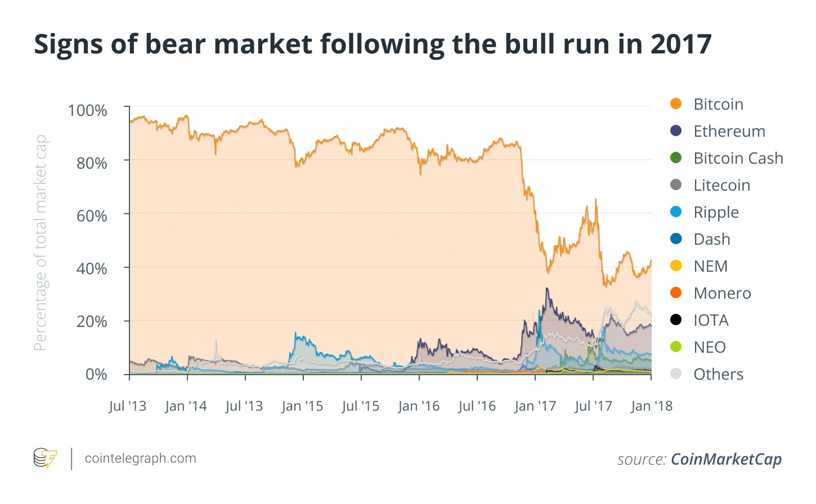The height and width of the screenshot is (504, 816).
Task: Click the Litecoin gray legend dot
Action: pyautogui.click(x=676, y=185)
